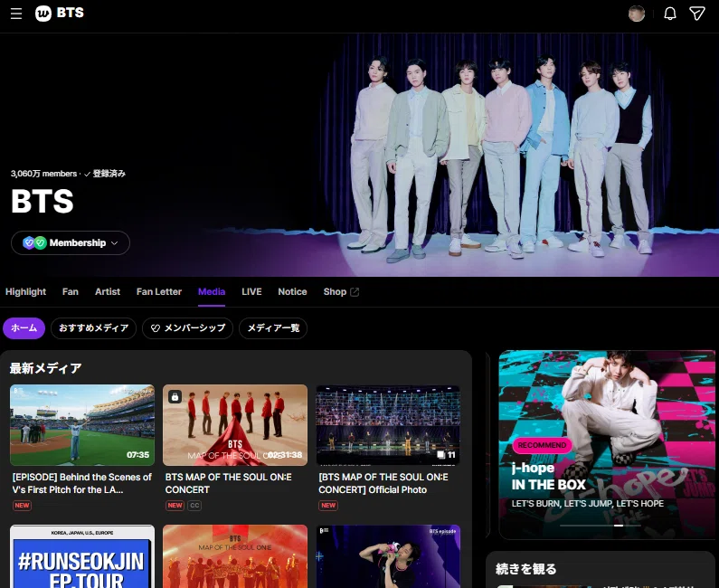The image size is (719, 588).
Task: Select the おすすめメディア filter chip
Action: (93, 328)
